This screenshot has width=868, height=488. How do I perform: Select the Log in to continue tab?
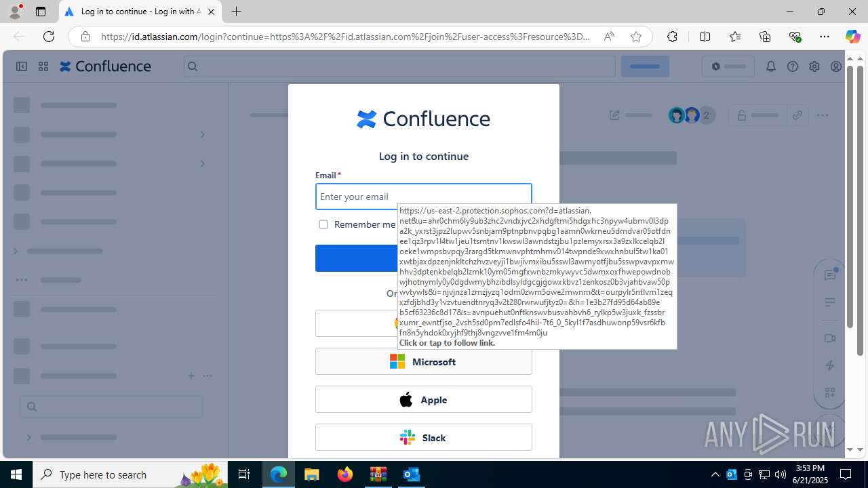point(140,12)
